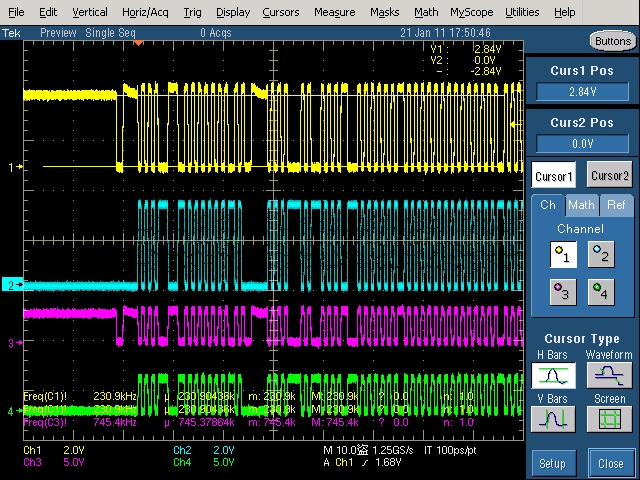Switch to the Ch tab
Viewport: 640px width, 480px height.
coord(548,205)
